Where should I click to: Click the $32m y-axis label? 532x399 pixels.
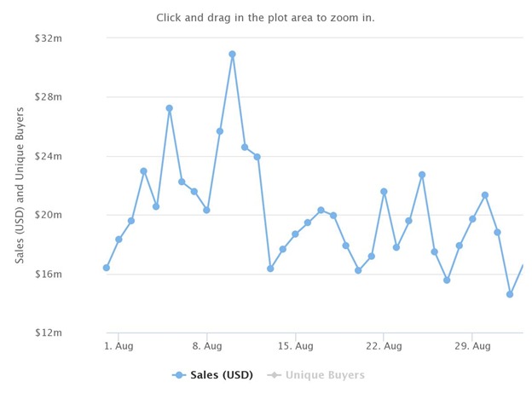(49, 38)
